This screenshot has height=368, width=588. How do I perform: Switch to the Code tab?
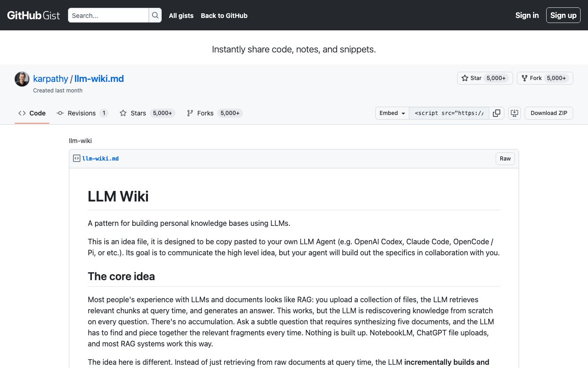click(32, 113)
